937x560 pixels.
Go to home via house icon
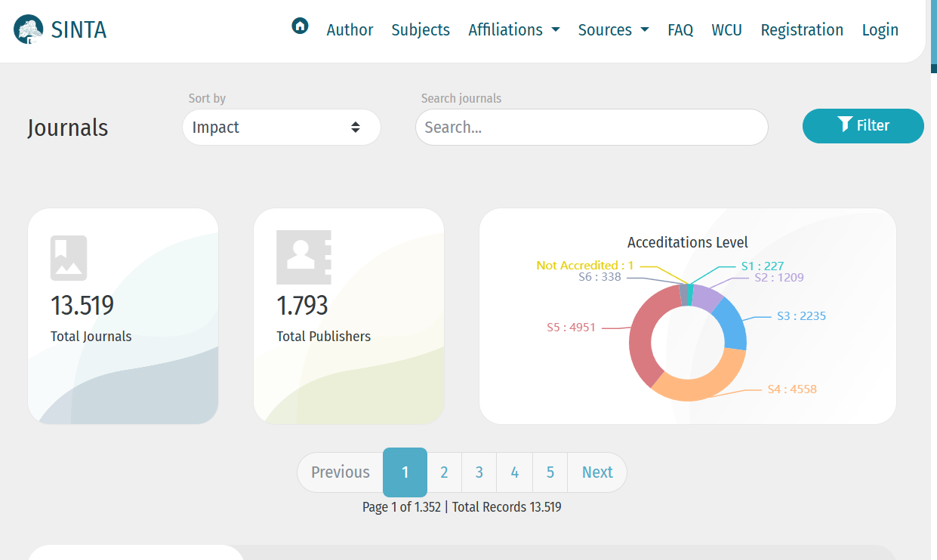[300, 26]
